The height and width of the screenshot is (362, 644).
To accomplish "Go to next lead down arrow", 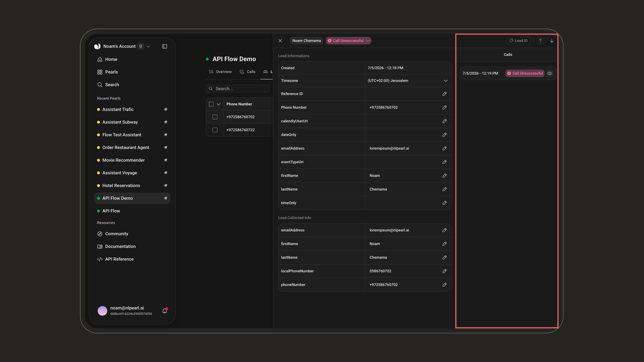I will tap(552, 41).
